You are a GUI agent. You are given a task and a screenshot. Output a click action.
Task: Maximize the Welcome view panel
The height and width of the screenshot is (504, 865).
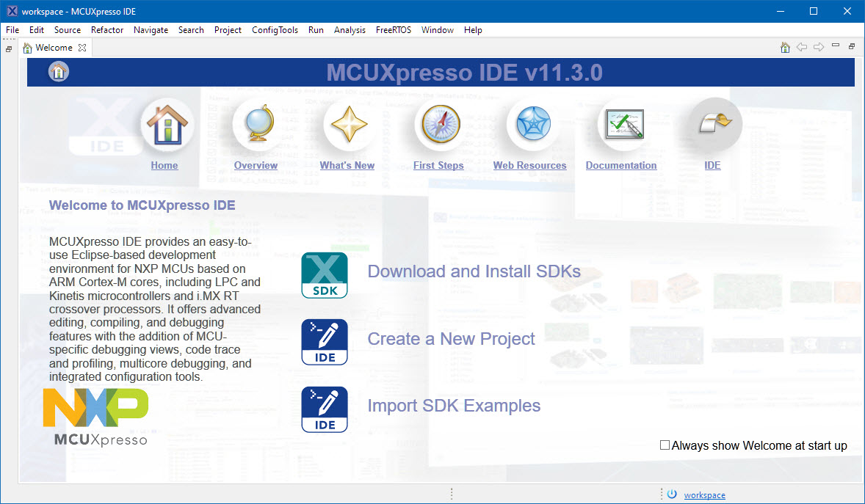(852, 47)
